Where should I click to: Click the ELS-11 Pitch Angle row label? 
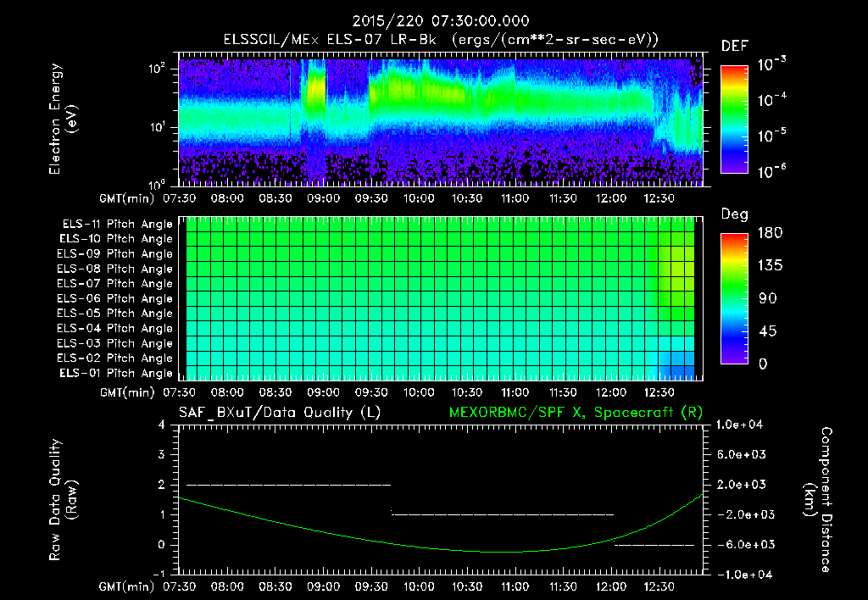click(117, 225)
